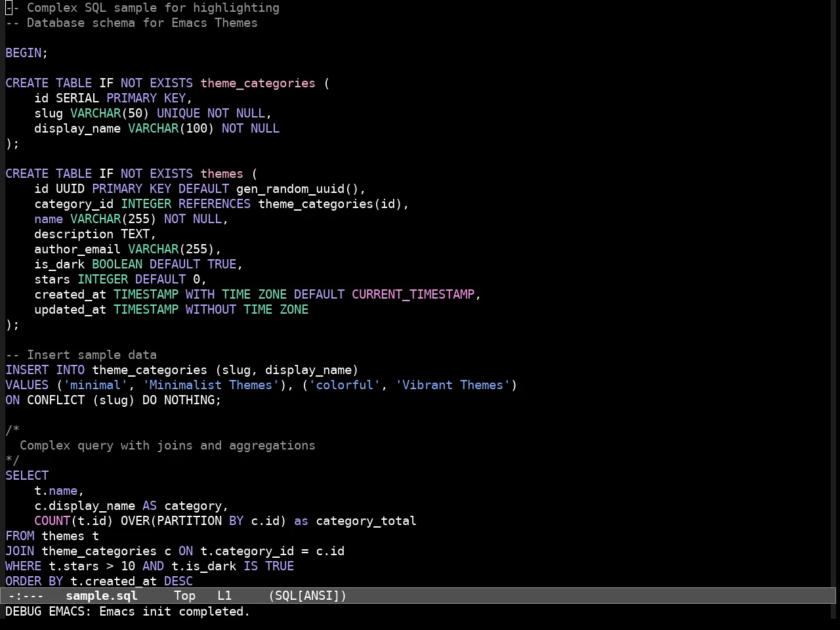The image size is (840, 630).
Task: Place cursor on BEGIN; keyword
Action: (27, 53)
